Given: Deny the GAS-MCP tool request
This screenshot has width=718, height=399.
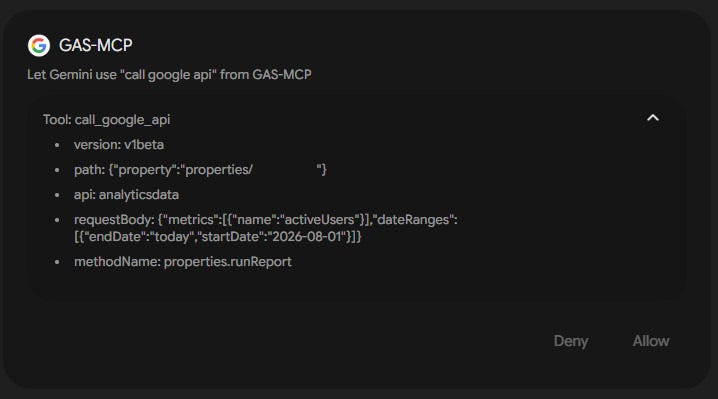Looking at the screenshot, I should coord(571,341).
